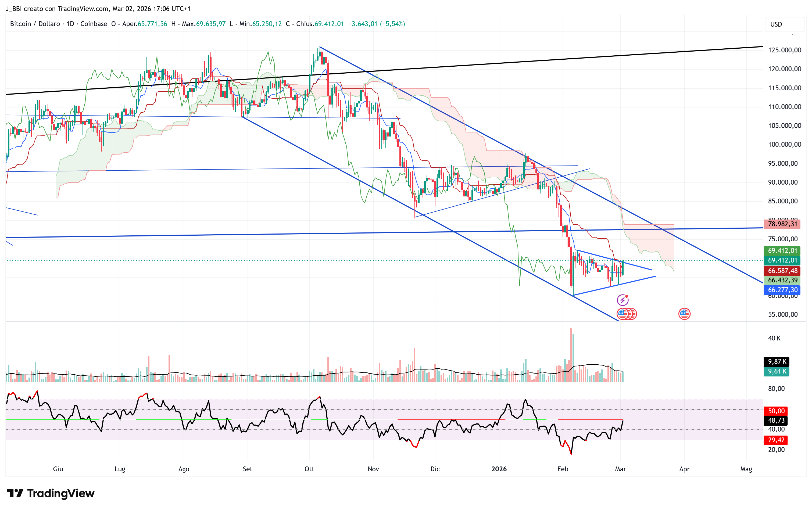812x510 pixels.
Task: Click the TradingView logo at bottom left
Action: tap(51, 494)
